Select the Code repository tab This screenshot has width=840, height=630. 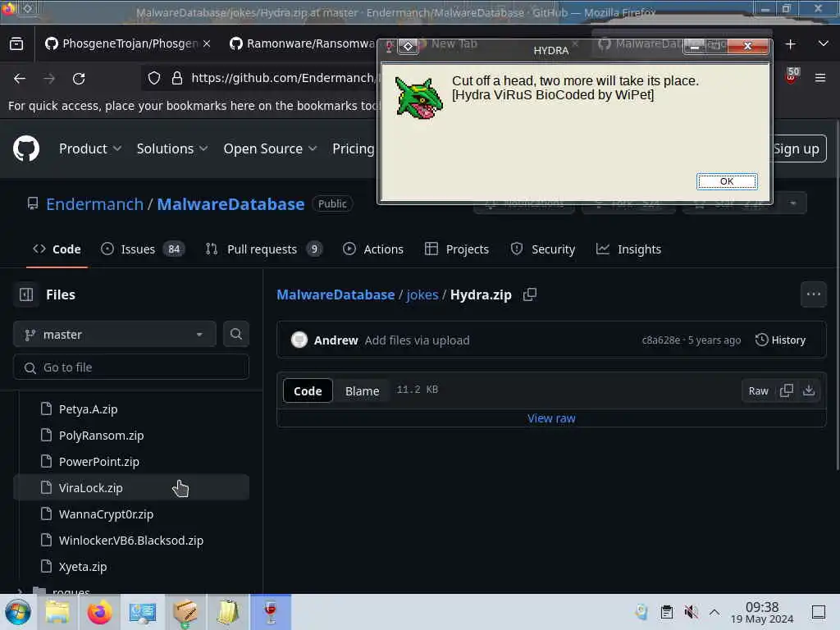coord(57,249)
